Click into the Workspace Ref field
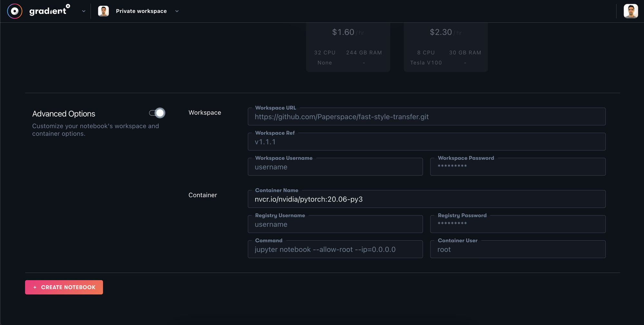Viewport: 644px width, 325px height. coord(427,142)
